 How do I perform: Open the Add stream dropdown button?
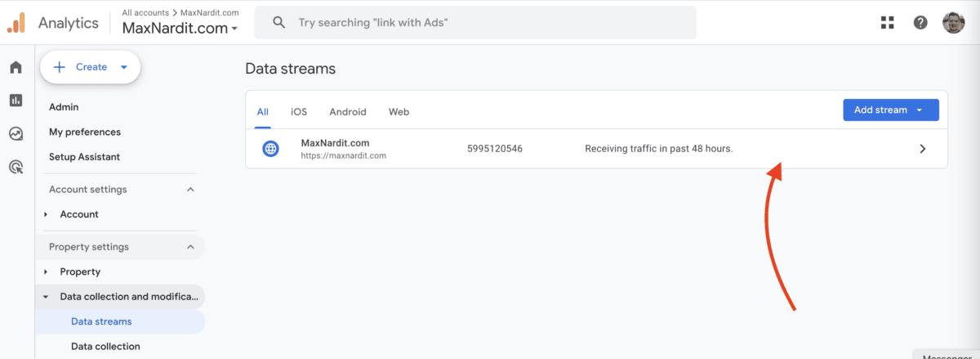(x=891, y=110)
